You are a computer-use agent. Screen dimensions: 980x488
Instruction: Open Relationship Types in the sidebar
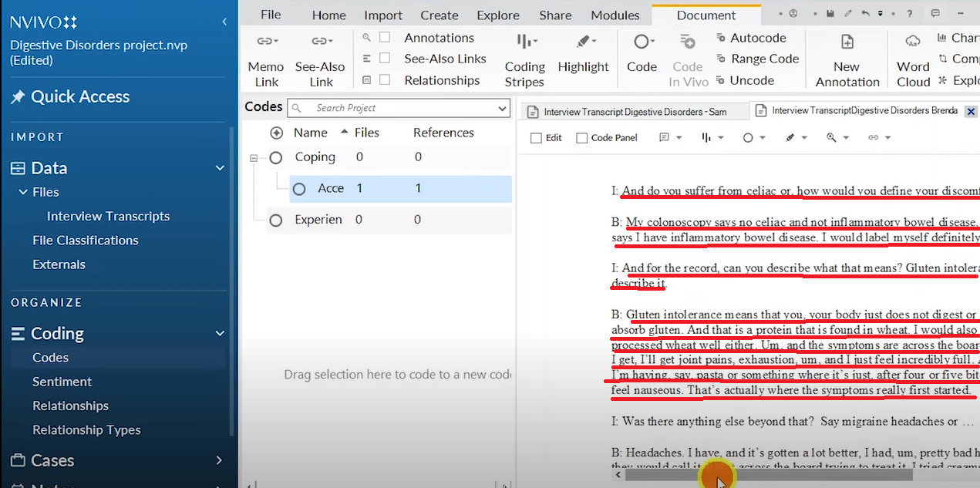tap(85, 429)
